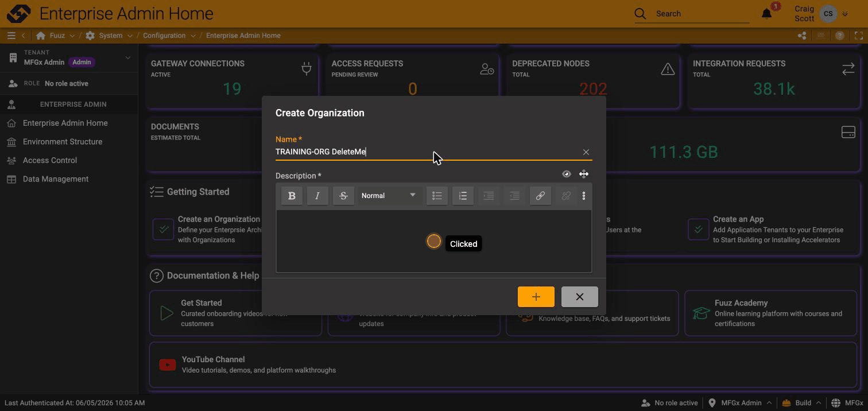Screen dimensions: 868x411
Task: Open more editor options vertical dots
Action: [584, 196]
